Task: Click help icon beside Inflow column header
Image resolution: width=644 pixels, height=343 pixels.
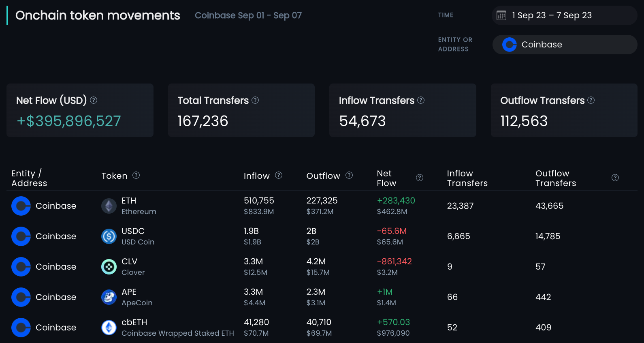Action: [x=279, y=175]
